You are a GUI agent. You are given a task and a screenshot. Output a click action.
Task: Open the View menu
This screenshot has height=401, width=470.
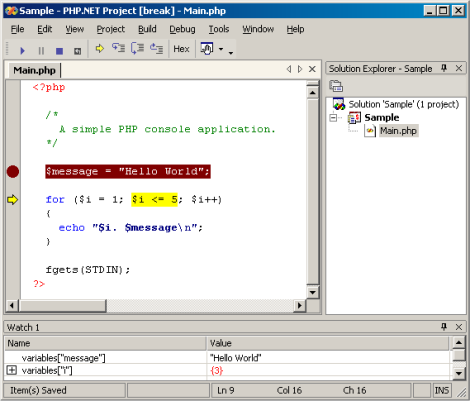(x=75, y=29)
